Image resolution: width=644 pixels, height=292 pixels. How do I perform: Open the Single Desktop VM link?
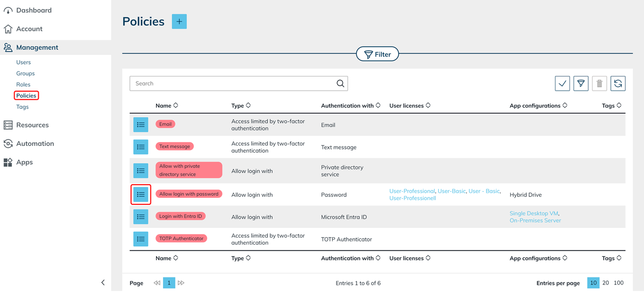[534, 213]
